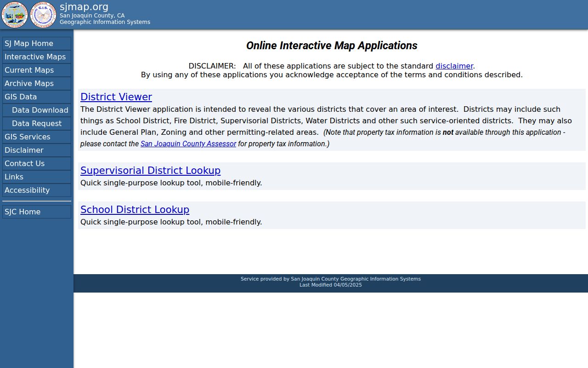The image size is (588, 368).
Task: Click the San Joaquin County seal logo
Action: [15, 15]
